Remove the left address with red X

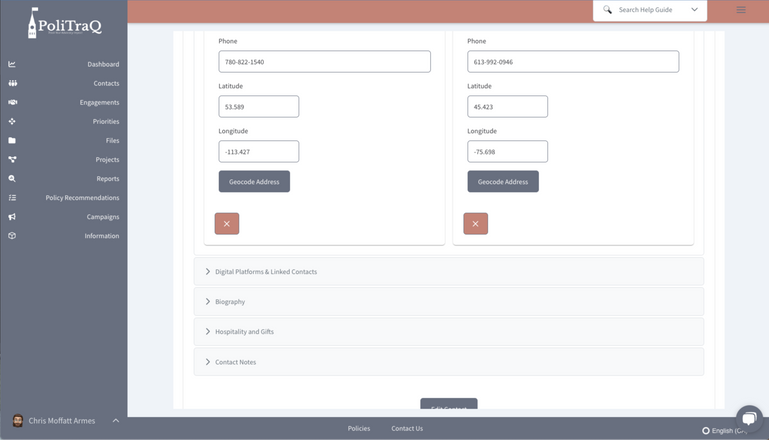227,223
